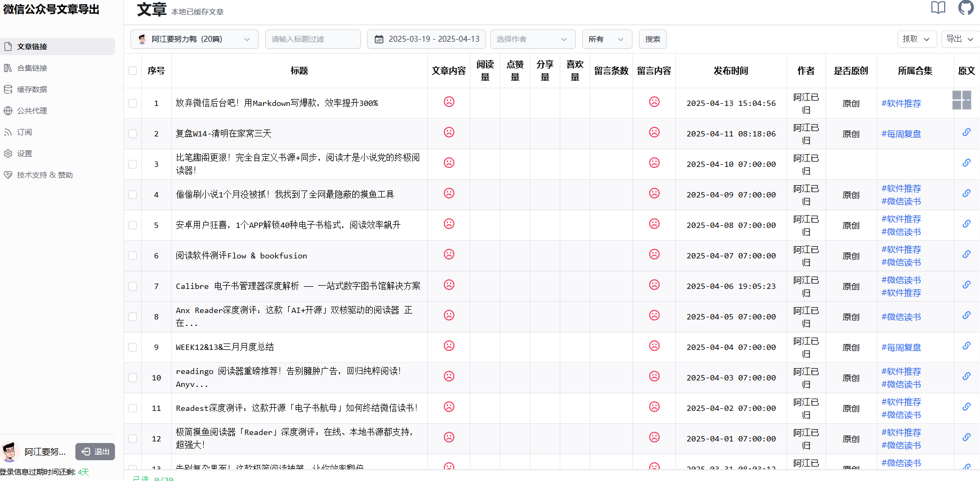Open the original link of article 8
This screenshot has width=980, height=481.
967,315
